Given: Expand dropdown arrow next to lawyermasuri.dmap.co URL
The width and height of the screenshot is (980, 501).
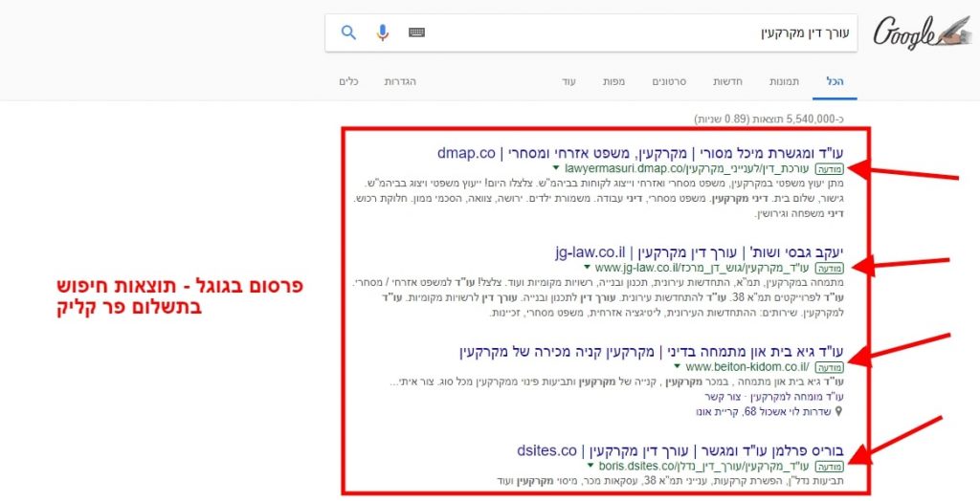Looking at the screenshot, I should (x=556, y=168).
